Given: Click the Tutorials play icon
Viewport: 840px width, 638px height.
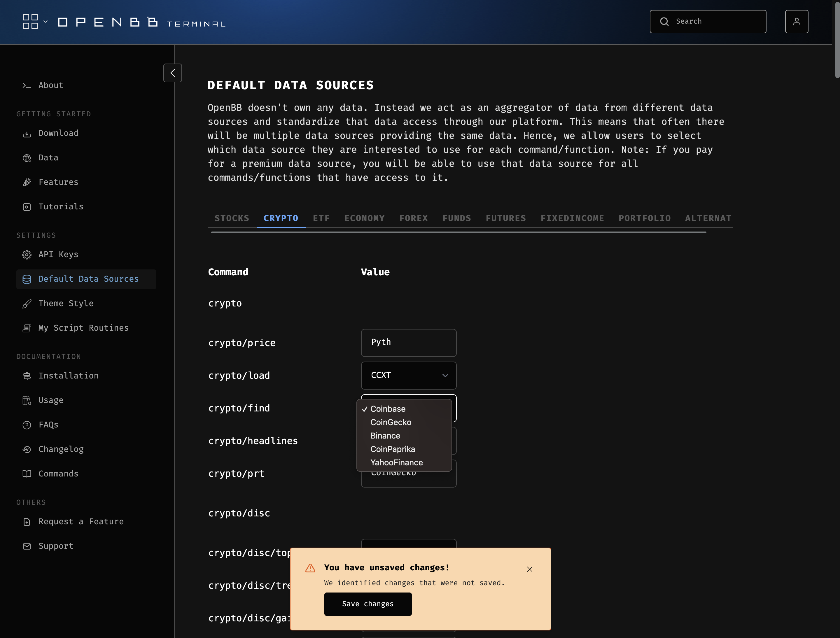Looking at the screenshot, I should [x=27, y=207].
